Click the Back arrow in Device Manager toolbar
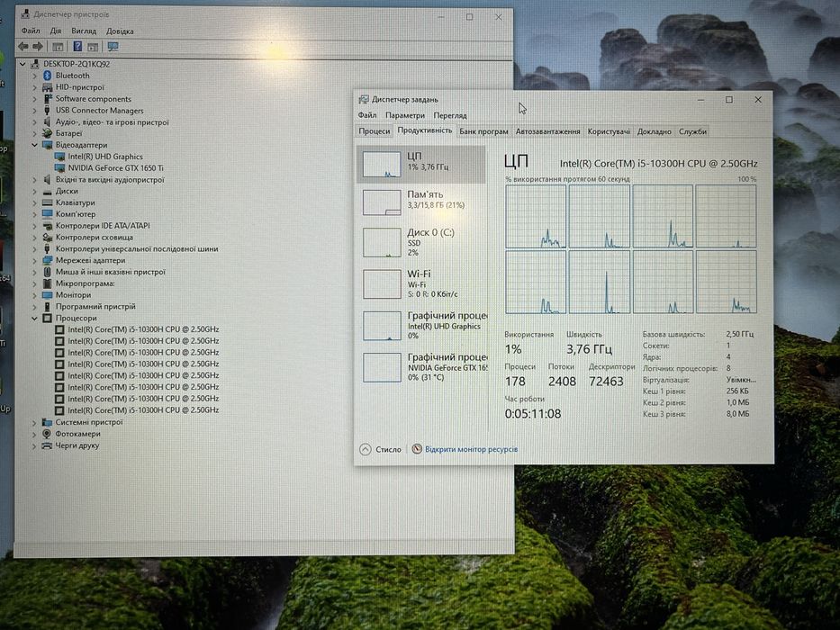 point(23,47)
